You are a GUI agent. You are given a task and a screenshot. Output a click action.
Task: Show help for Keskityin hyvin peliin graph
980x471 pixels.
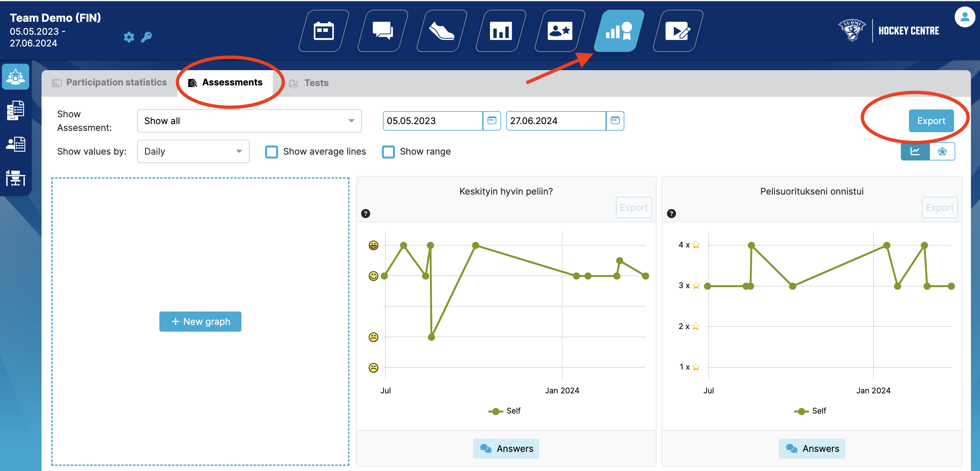(x=366, y=214)
